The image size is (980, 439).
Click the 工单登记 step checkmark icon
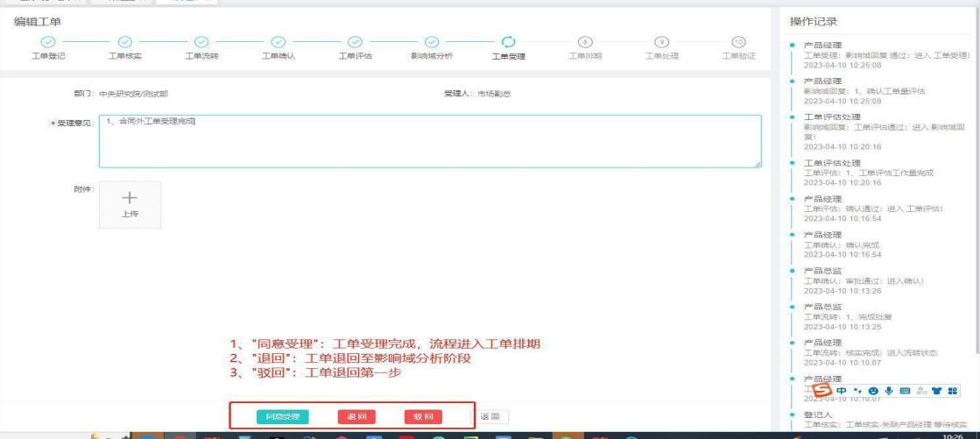(x=49, y=41)
